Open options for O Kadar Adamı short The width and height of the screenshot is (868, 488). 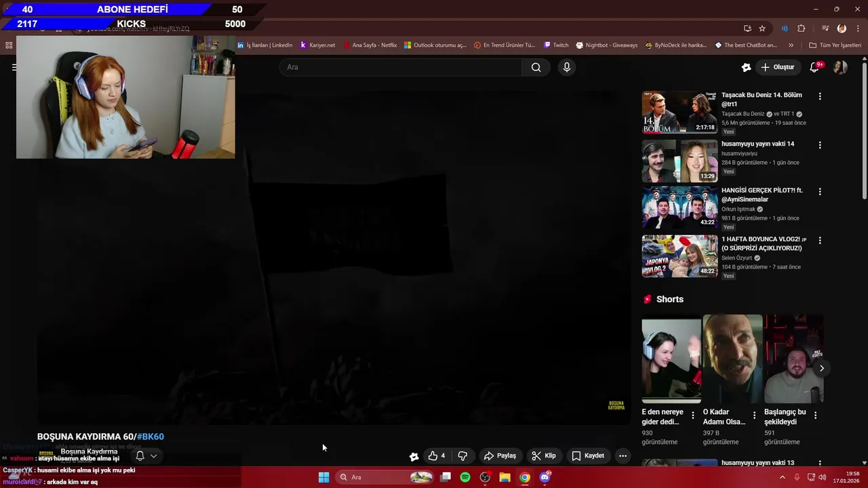click(754, 415)
